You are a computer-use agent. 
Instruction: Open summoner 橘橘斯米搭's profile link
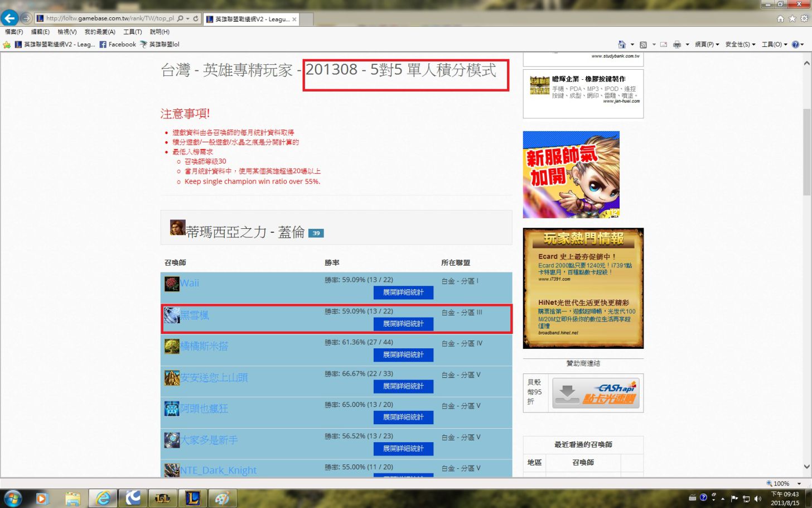coord(204,346)
